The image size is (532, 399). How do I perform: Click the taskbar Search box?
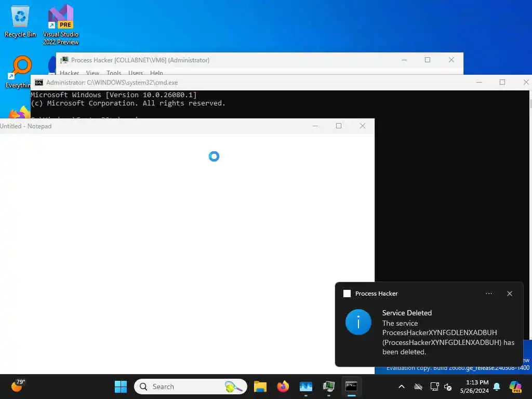(x=191, y=387)
